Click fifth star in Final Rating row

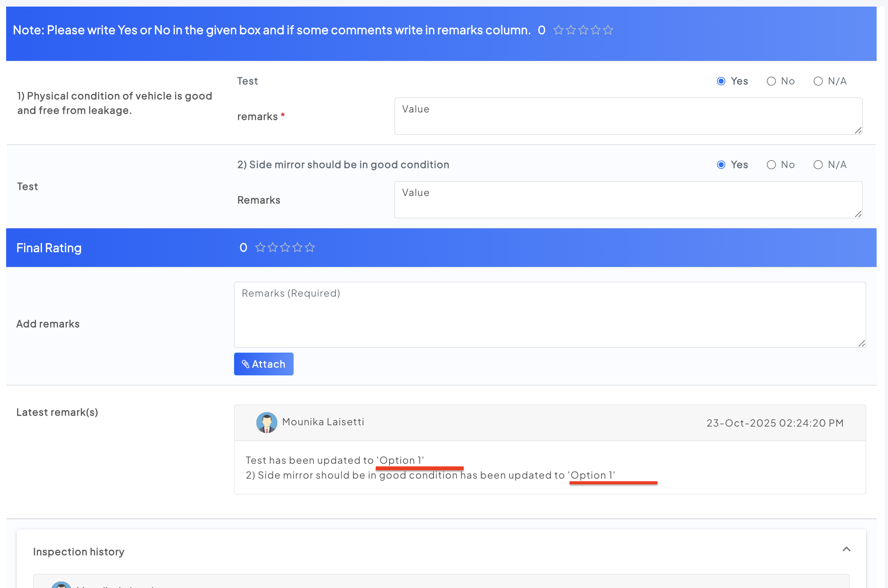[310, 248]
